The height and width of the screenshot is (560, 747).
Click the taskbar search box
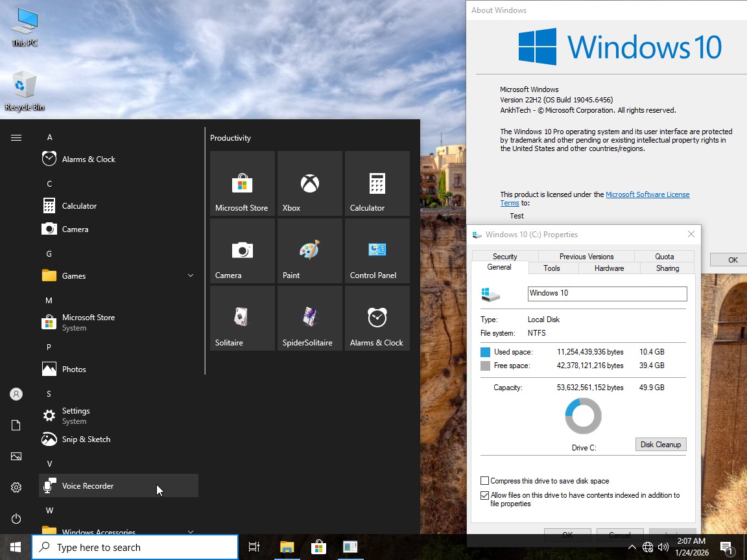click(x=134, y=546)
